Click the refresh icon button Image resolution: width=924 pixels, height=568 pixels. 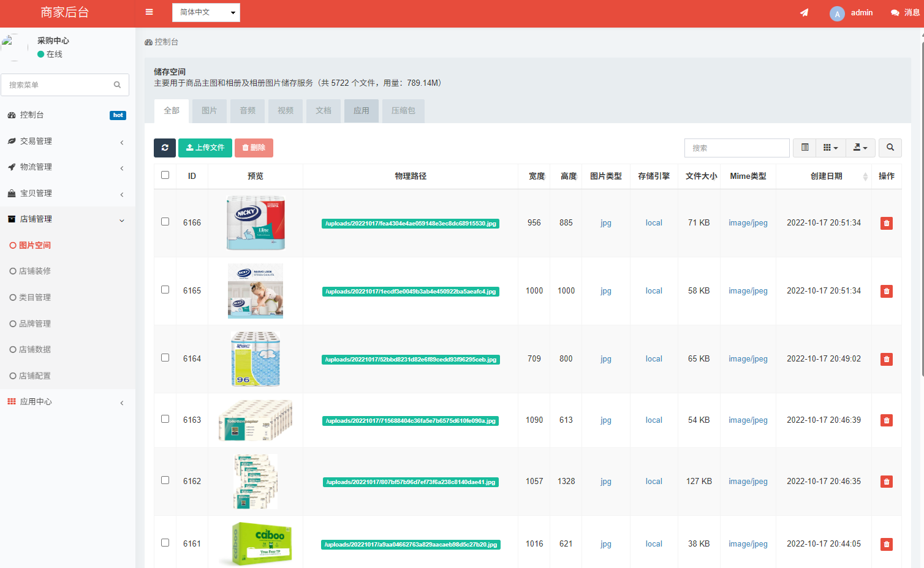[x=165, y=148]
